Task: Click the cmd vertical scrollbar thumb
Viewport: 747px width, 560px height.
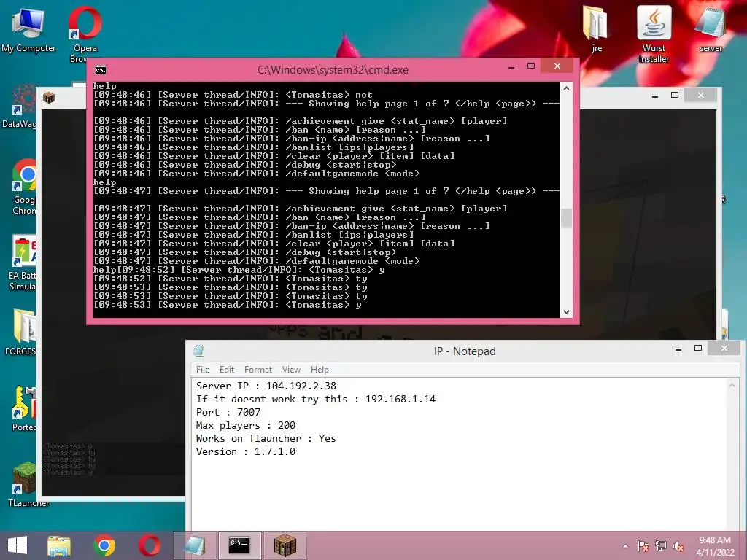Action: 566,219
